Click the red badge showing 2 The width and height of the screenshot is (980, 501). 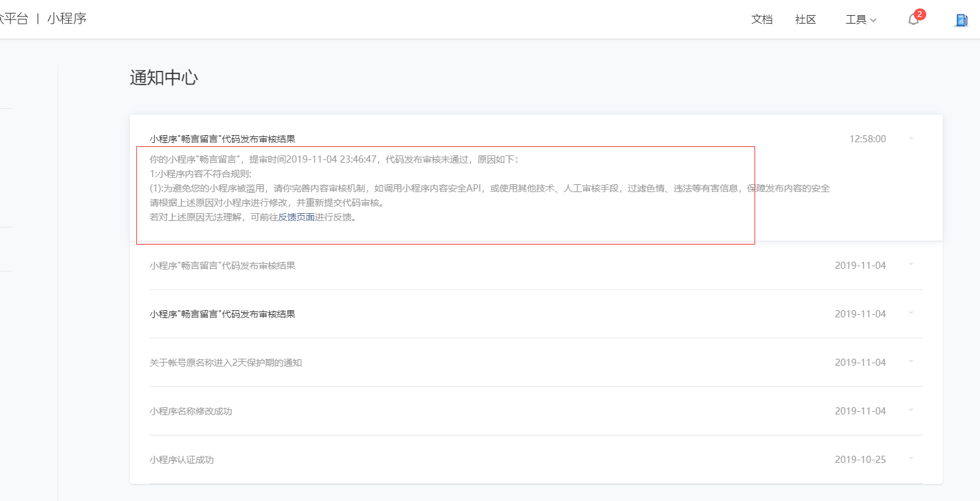click(x=920, y=14)
